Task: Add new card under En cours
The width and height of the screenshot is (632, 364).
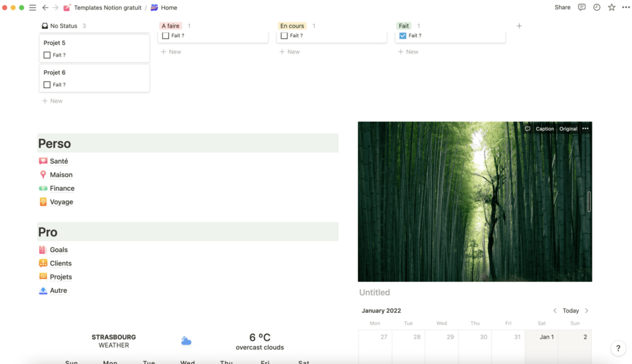Action: click(x=289, y=52)
